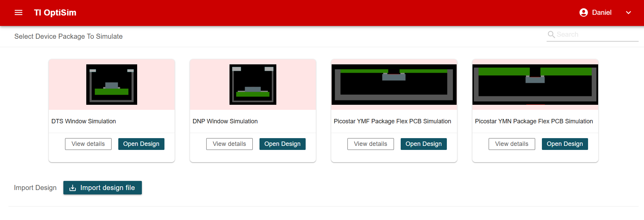Open Design for Picostar YMF Package
This screenshot has width=644, height=220.
424,144
